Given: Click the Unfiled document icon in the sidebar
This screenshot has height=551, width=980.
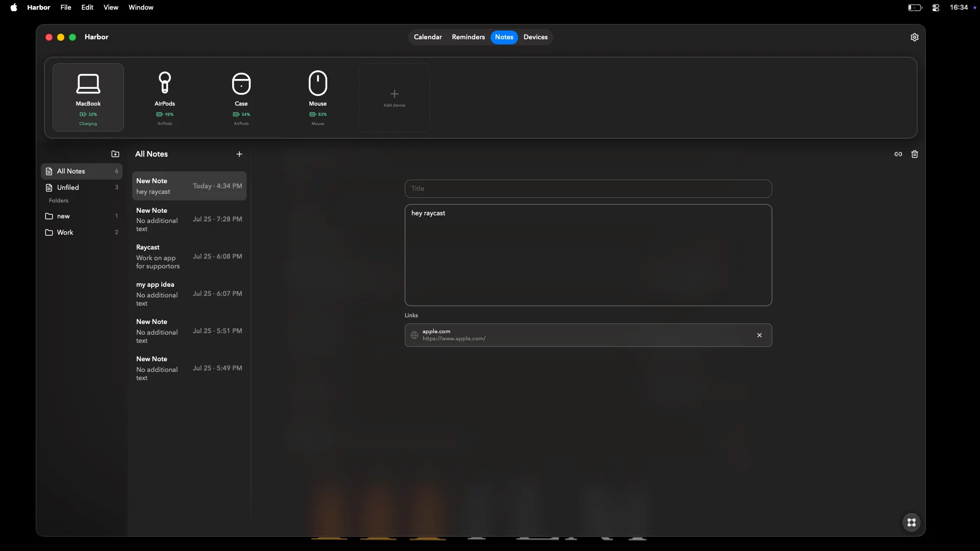Looking at the screenshot, I should click(x=49, y=188).
